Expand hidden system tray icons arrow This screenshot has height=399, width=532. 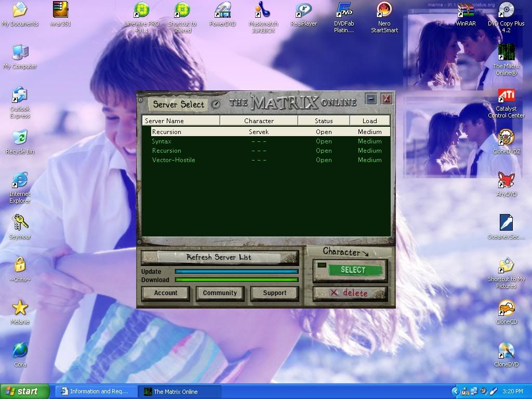point(455,392)
